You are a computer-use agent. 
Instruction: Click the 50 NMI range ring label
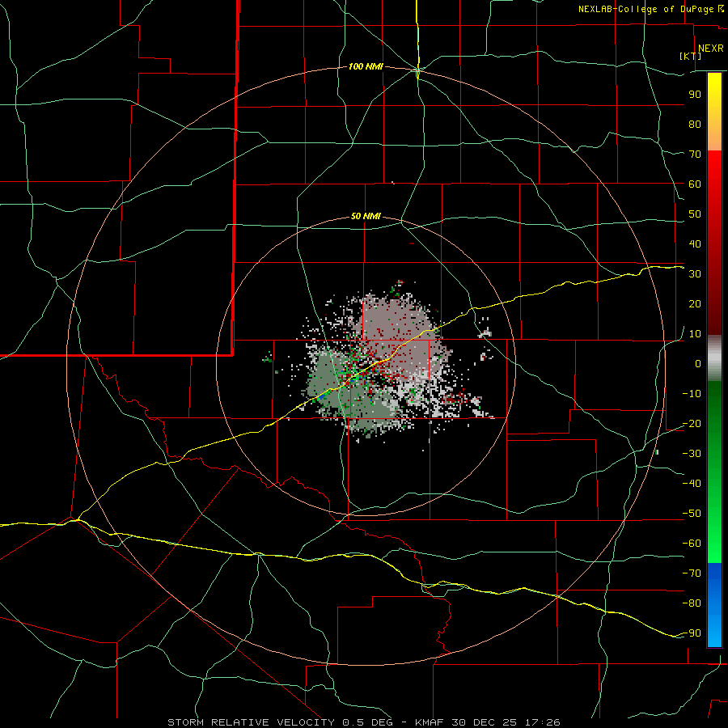366,216
